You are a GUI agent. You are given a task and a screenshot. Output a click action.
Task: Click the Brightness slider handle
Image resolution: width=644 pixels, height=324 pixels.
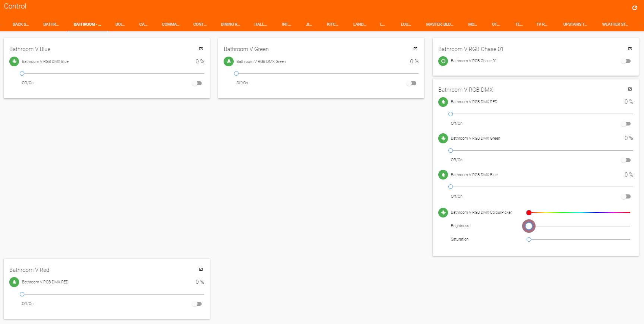point(529,226)
